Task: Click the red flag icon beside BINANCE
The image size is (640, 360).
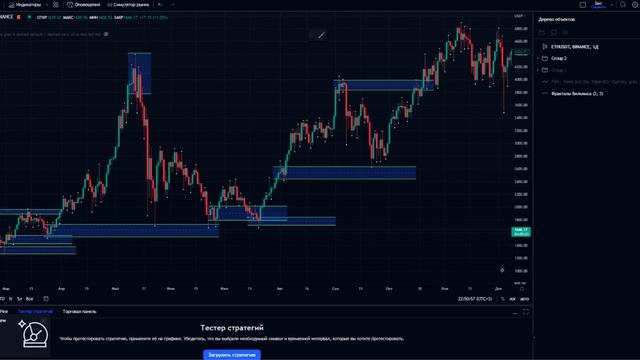Action: tap(18, 17)
